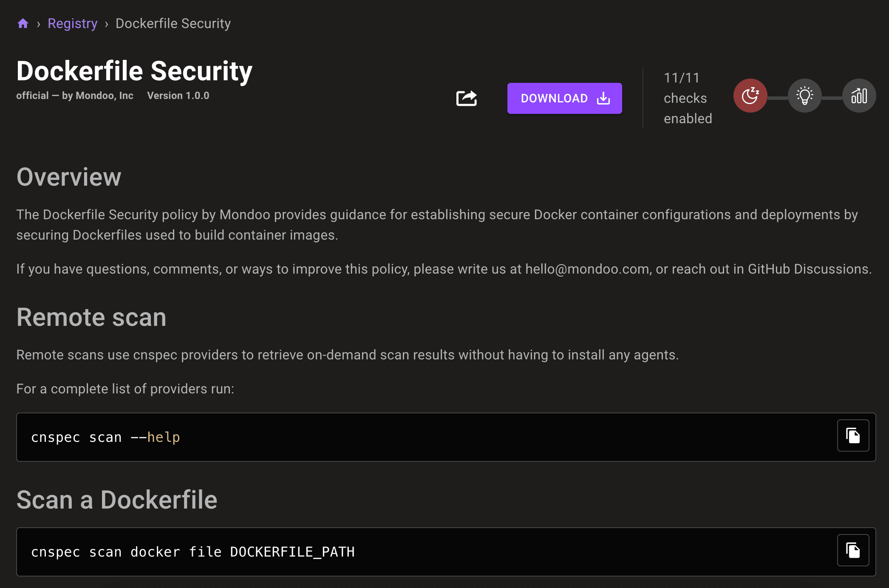Image resolution: width=889 pixels, height=588 pixels.
Task: Click the Overview section heading
Action: [69, 177]
